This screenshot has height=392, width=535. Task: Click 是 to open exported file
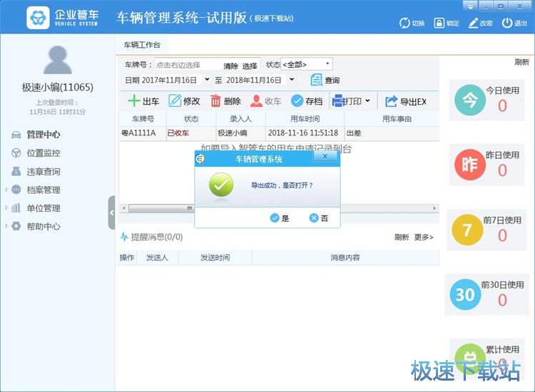pos(280,218)
